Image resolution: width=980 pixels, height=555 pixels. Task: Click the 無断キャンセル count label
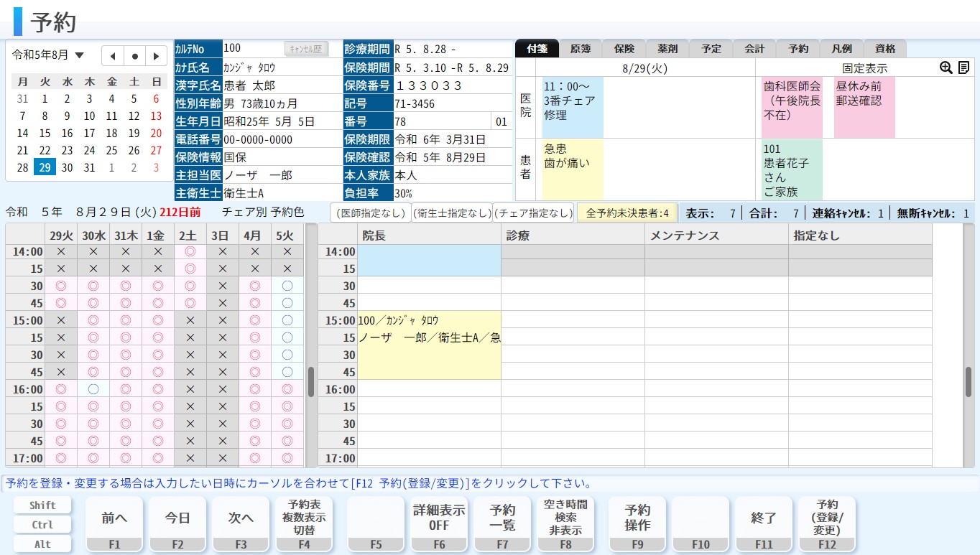point(933,213)
